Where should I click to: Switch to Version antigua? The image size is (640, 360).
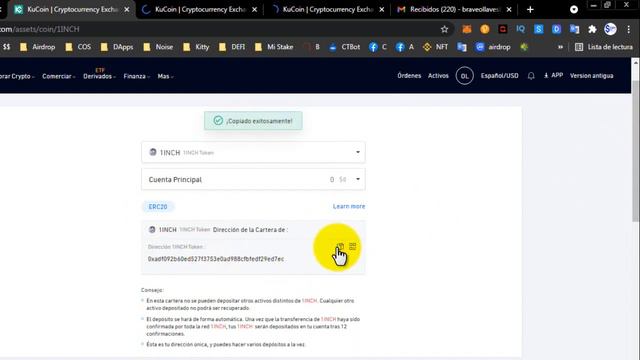591,76
